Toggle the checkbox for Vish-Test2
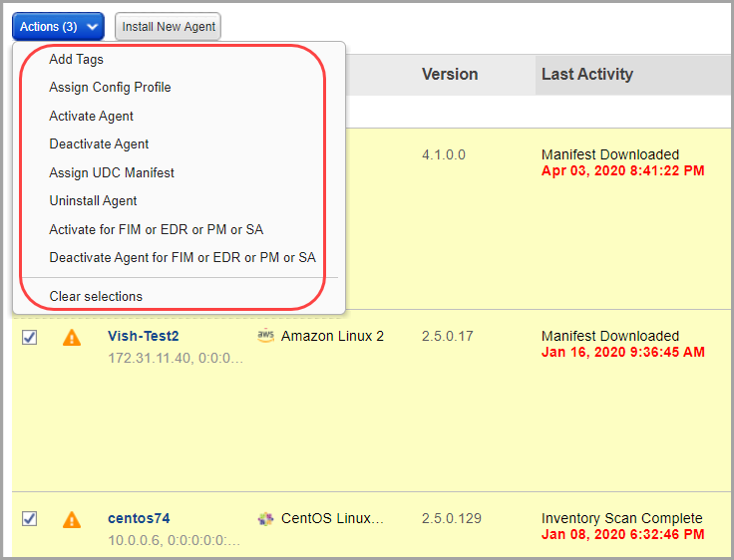The image size is (734, 560). click(30, 337)
